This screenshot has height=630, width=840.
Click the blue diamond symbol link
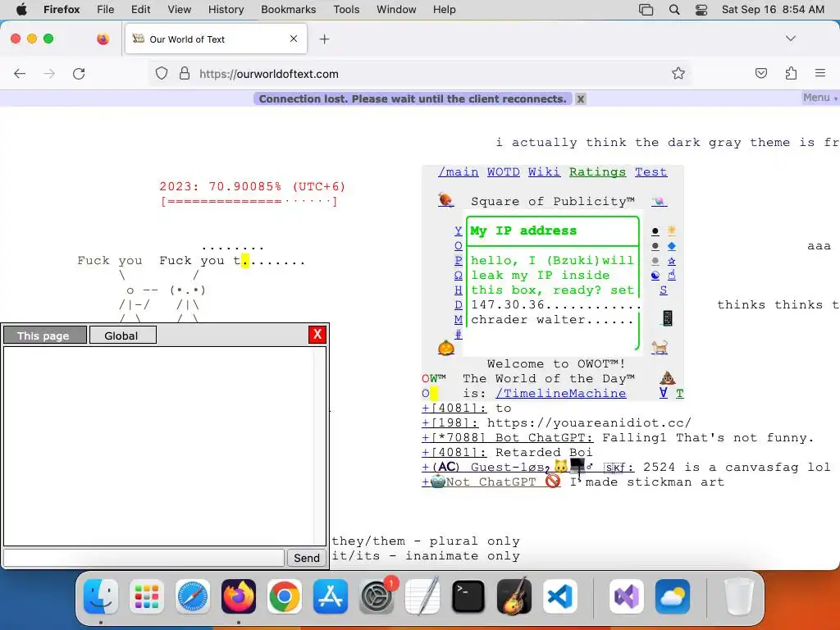(671, 246)
